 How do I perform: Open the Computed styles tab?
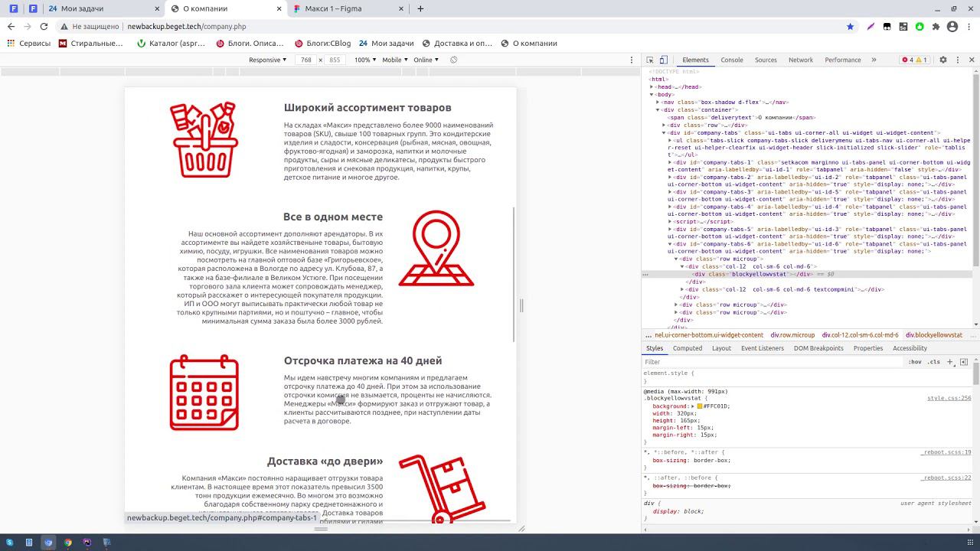688,348
